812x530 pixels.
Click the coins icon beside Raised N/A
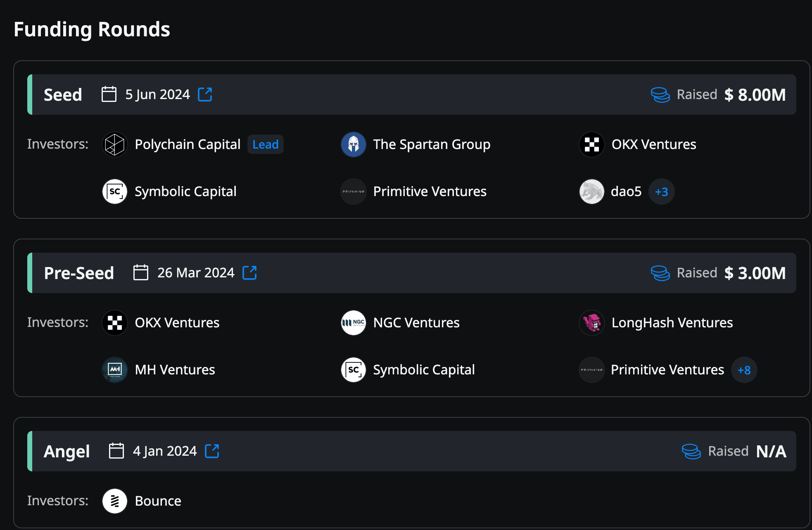691,451
